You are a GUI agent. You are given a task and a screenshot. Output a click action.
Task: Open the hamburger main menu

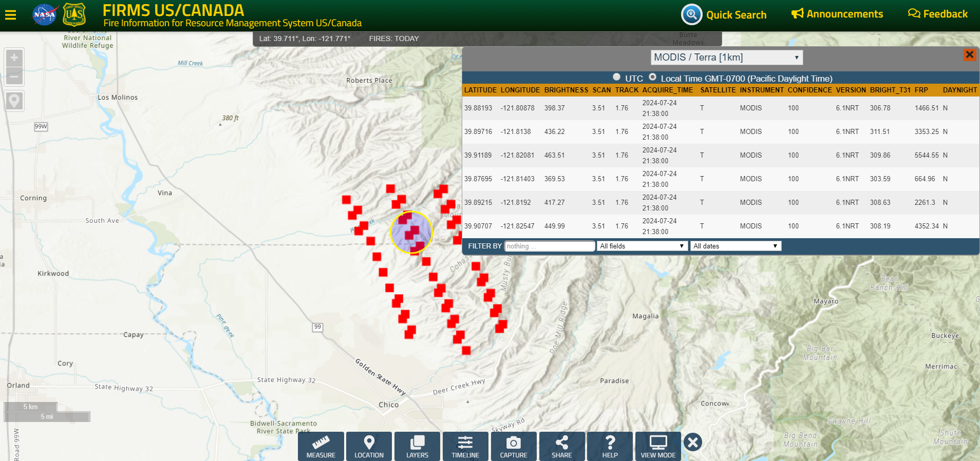(x=10, y=15)
